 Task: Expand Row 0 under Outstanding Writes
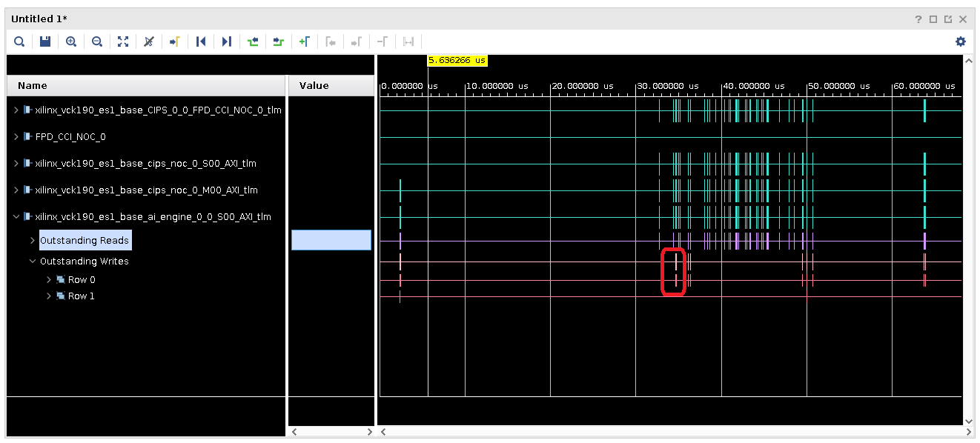tap(49, 280)
